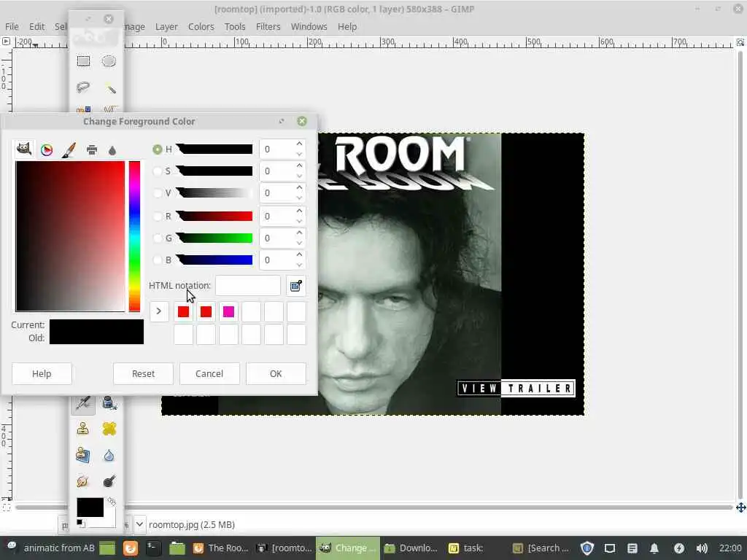Switch to Downlo... taskbar window
The width and height of the screenshot is (747, 560).
pos(411,548)
